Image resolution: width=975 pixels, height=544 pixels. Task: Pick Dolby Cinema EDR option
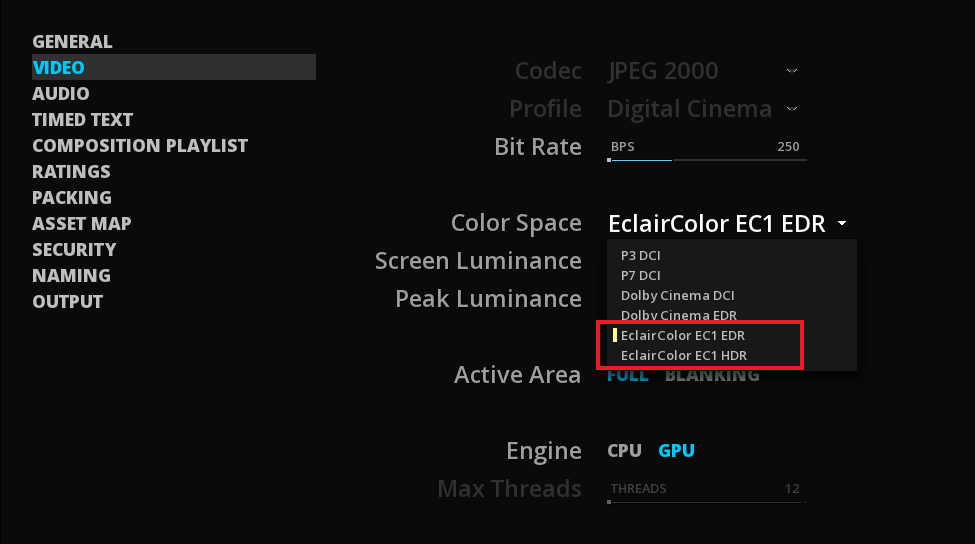click(678, 315)
